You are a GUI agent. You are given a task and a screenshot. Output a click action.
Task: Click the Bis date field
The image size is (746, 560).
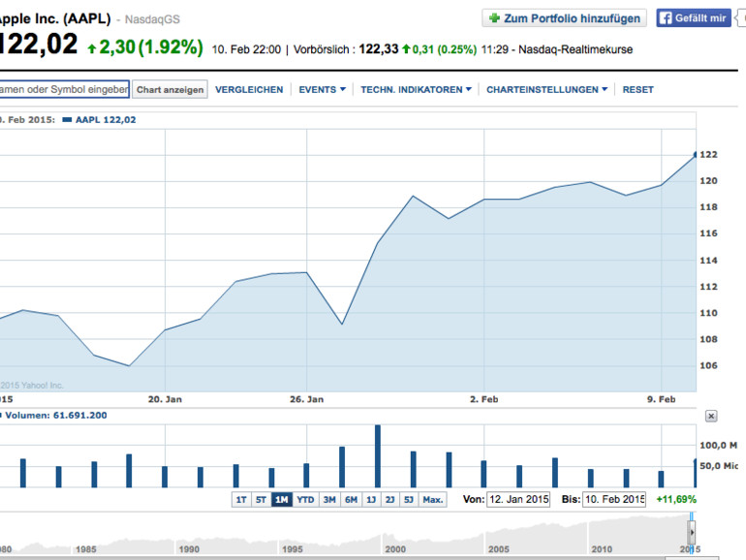point(613,500)
